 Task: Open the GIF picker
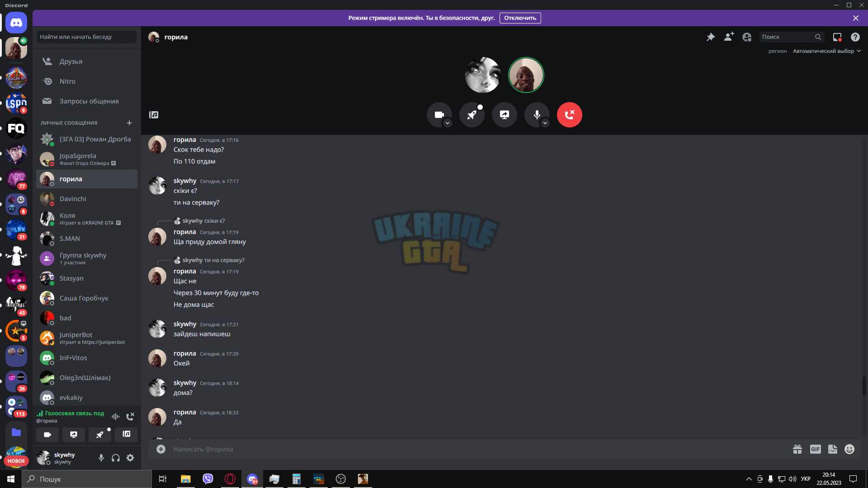coord(816,449)
